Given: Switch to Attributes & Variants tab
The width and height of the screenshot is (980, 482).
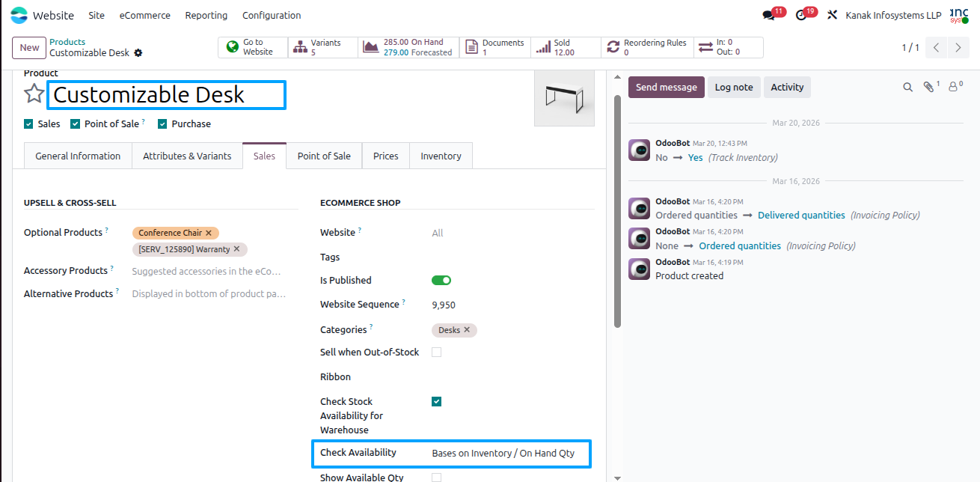Looking at the screenshot, I should tap(188, 156).
